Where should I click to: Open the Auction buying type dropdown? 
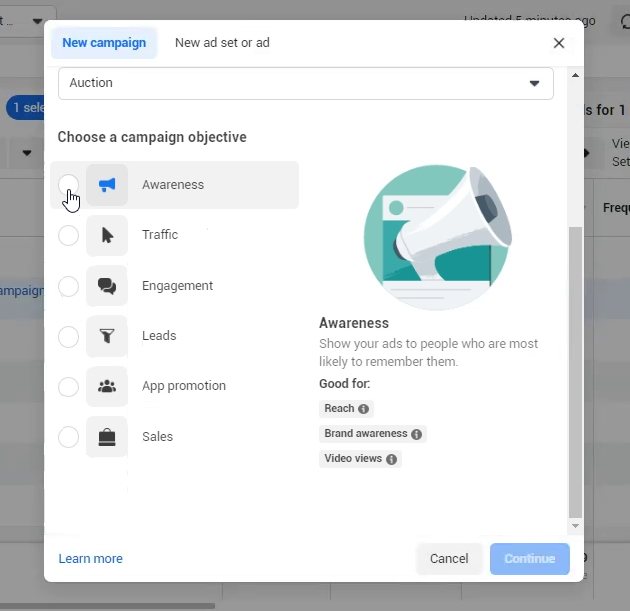point(305,83)
